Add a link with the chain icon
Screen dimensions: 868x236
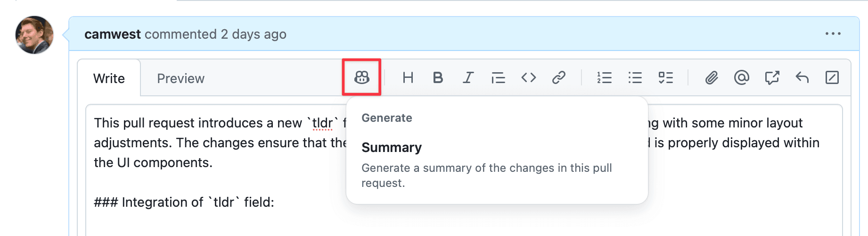(559, 77)
